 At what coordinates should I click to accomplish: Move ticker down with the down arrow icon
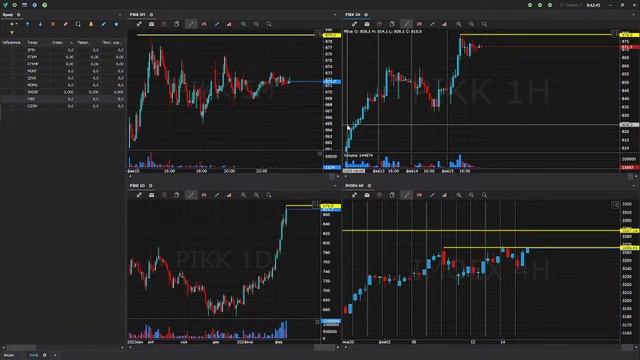point(40,24)
